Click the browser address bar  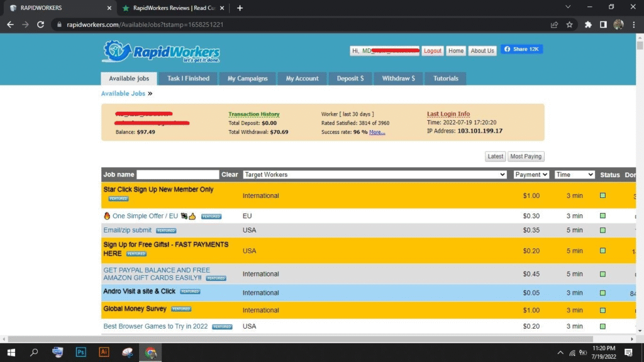(x=304, y=25)
